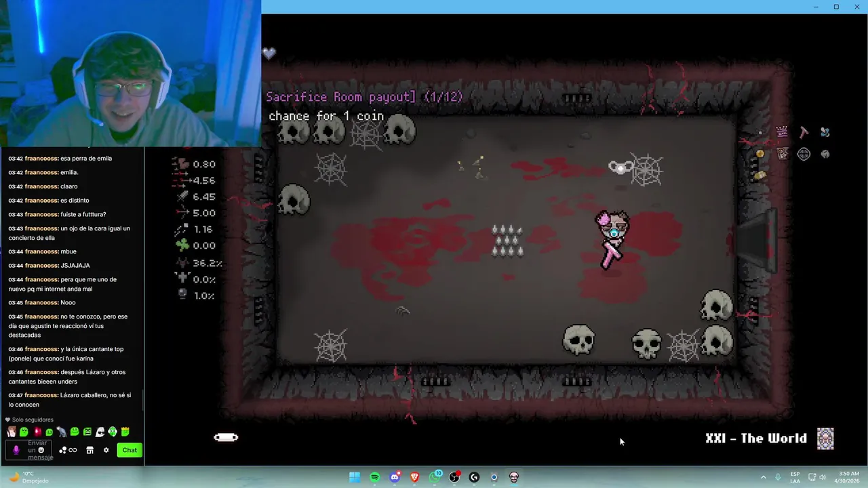
Task: Open Brave browser from the taskbar
Action: [414, 477]
